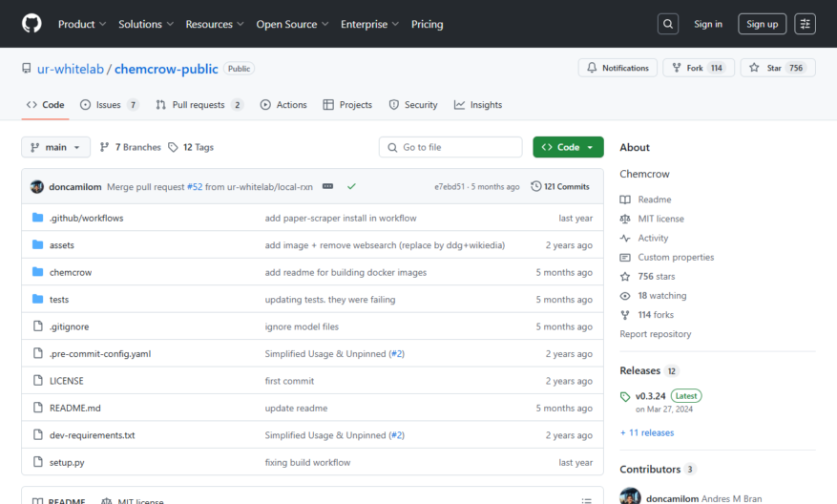Star this repository
The width and height of the screenshot is (837, 504).
778,68
